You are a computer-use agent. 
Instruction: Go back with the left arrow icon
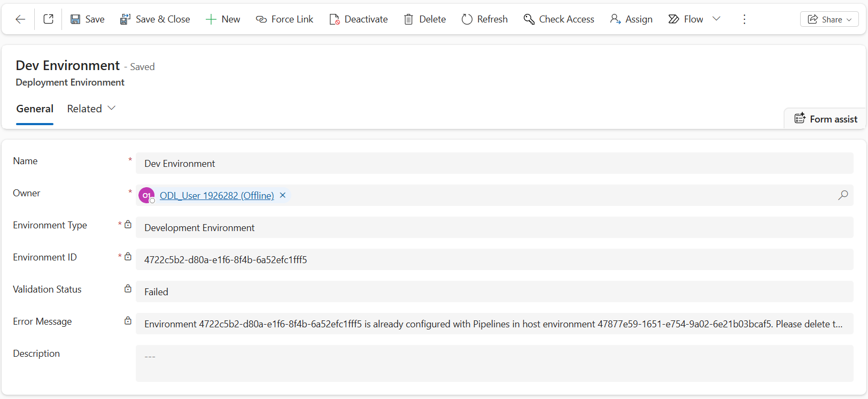(20, 19)
